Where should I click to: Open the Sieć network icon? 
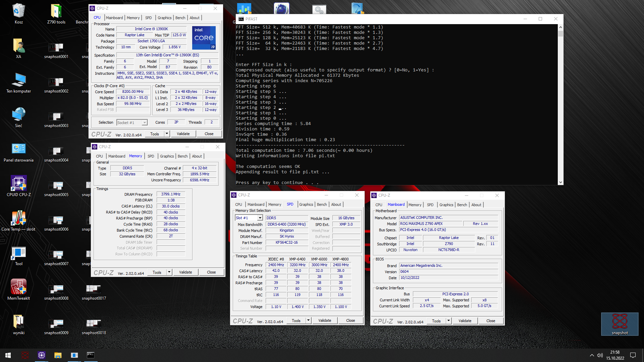coord(19,117)
